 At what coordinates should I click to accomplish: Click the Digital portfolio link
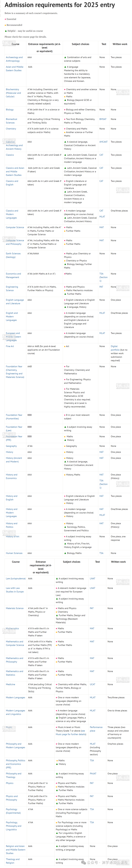pyautogui.click(x=115, y=348)
